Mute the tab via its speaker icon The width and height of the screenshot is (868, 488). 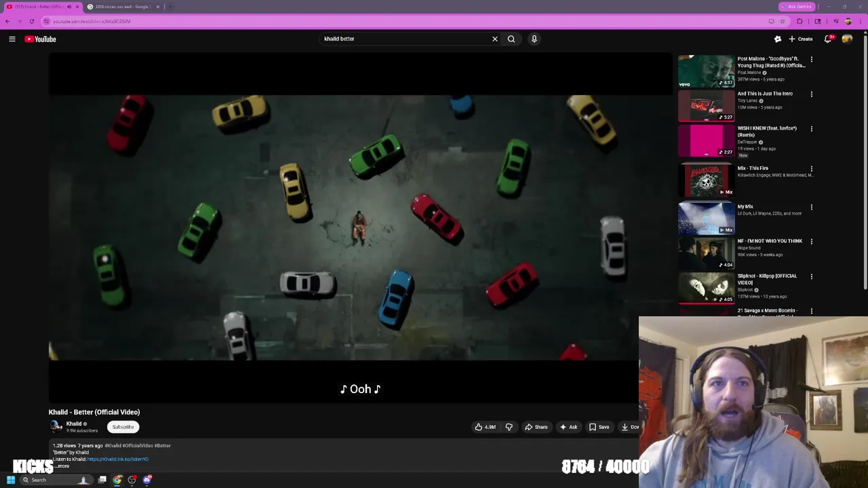(69, 7)
